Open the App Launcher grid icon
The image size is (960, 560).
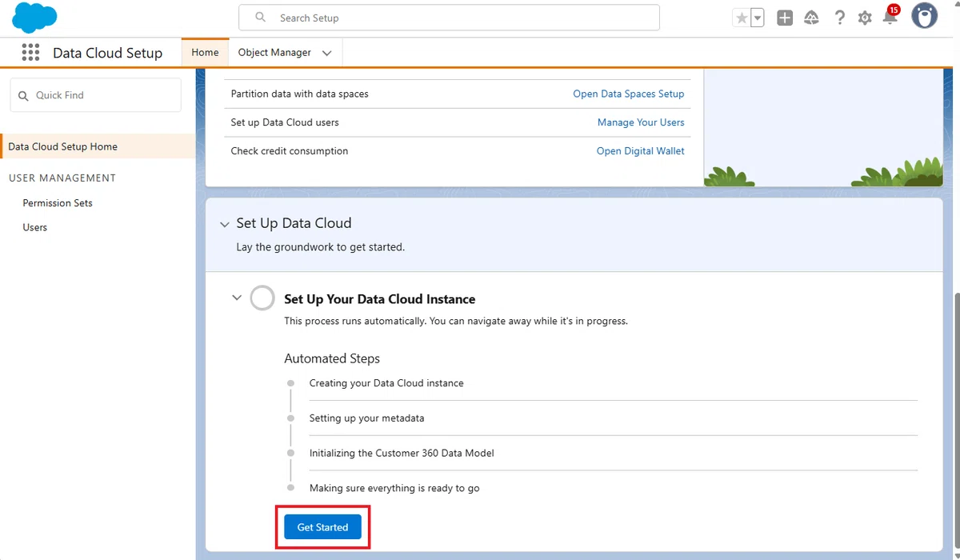tap(30, 53)
